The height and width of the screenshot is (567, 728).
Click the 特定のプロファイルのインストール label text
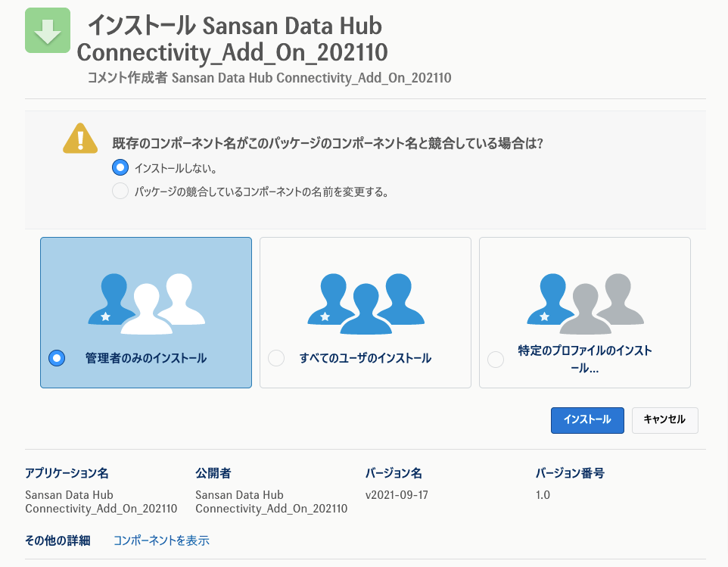tap(585, 359)
